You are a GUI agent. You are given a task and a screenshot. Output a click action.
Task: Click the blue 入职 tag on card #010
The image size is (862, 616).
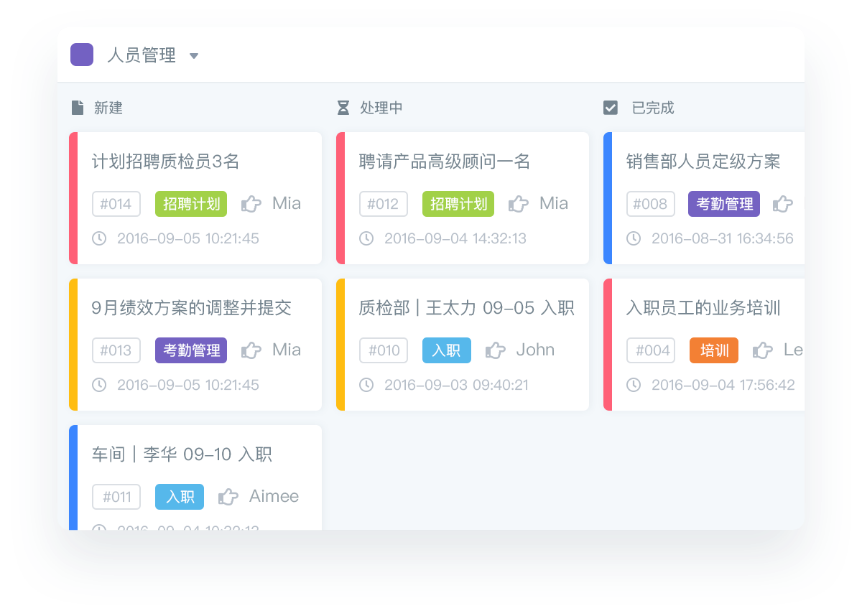[447, 350]
